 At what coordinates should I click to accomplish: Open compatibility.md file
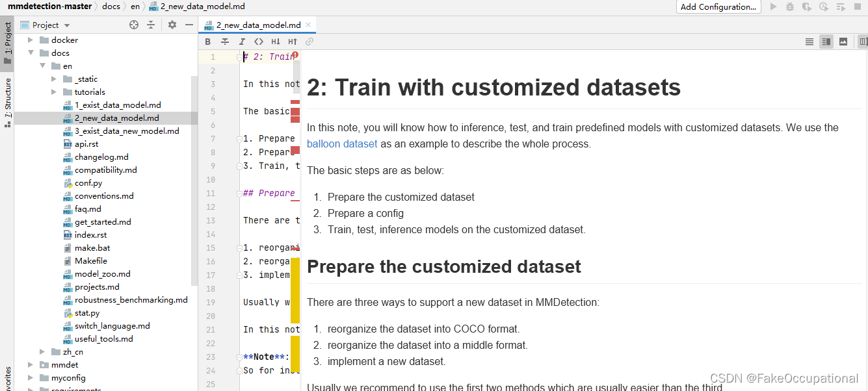[x=105, y=170]
